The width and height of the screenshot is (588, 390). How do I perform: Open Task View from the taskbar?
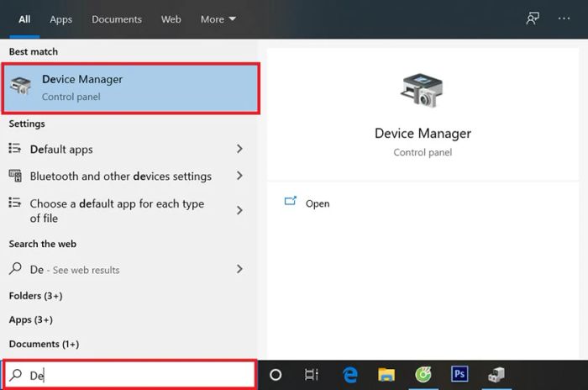pyautogui.click(x=312, y=375)
